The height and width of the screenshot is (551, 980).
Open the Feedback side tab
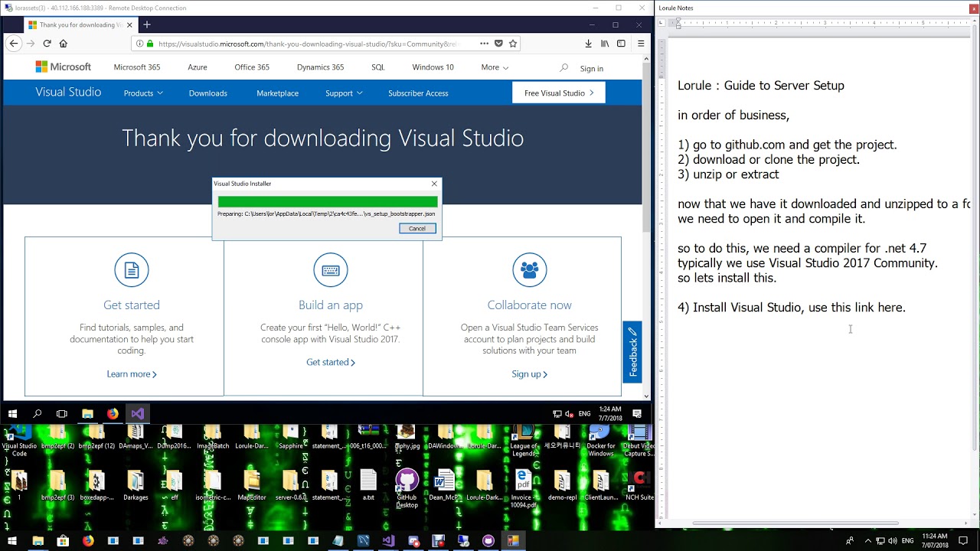pos(632,352)
